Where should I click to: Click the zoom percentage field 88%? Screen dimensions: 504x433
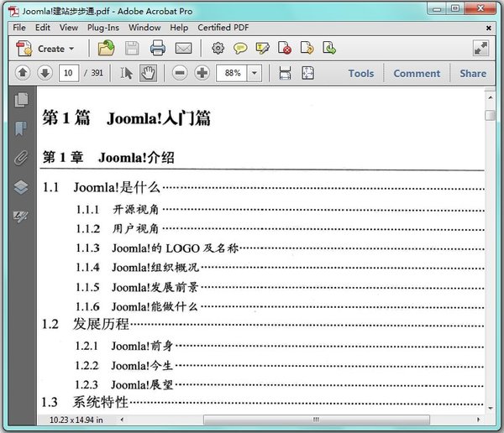pos(232,73)
